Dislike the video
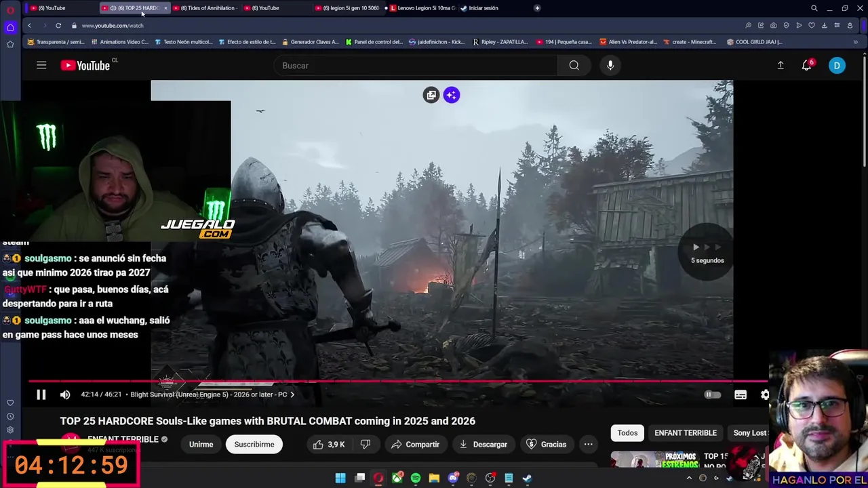This screenshot has width=868, height=488. point(366,444)
